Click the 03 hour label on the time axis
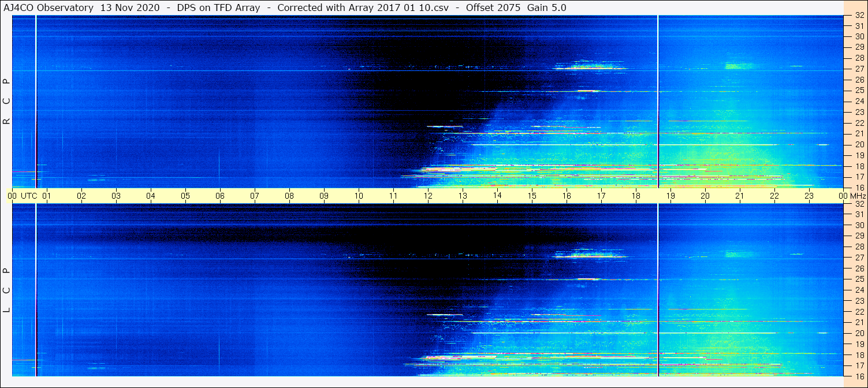Viewport: 868px width, 388px height. pos(116,196)
